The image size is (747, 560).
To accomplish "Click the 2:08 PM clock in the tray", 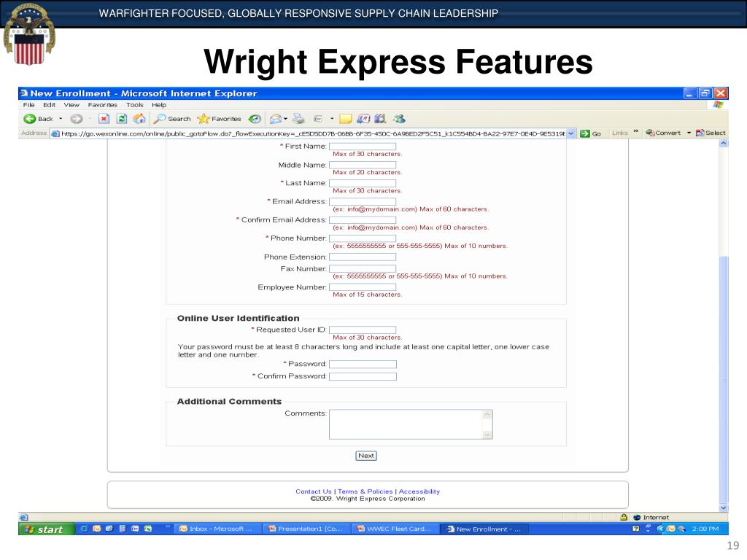I will pyautogui.click(x=705, y=529).
